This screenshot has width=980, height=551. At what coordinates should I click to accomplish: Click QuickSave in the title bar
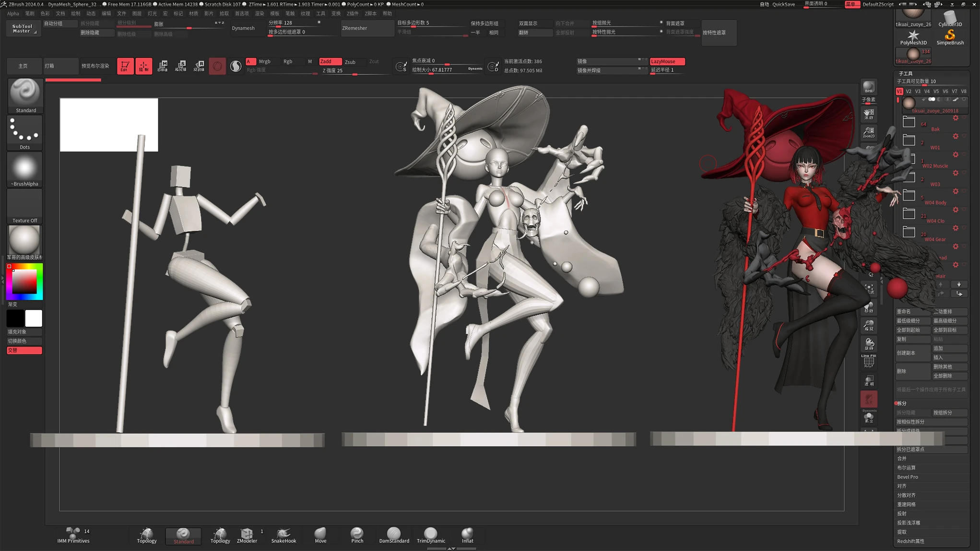[x=783, y=4]
